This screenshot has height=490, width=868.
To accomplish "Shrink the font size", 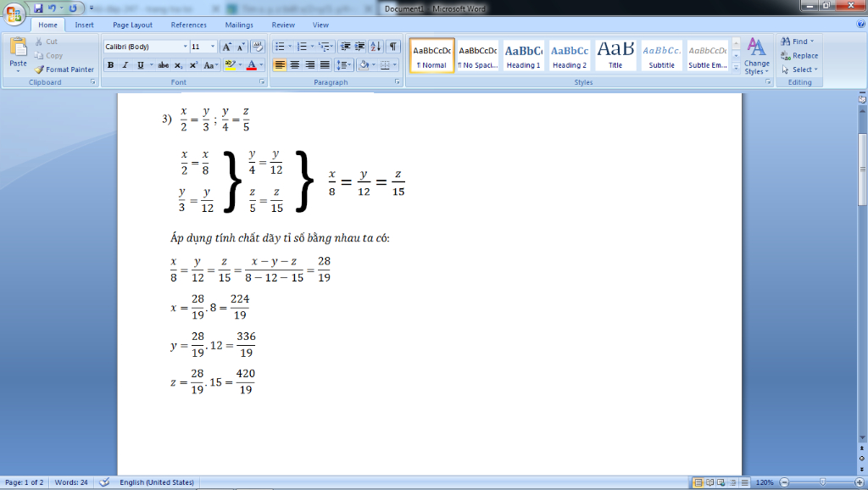I will click(240, 47).
